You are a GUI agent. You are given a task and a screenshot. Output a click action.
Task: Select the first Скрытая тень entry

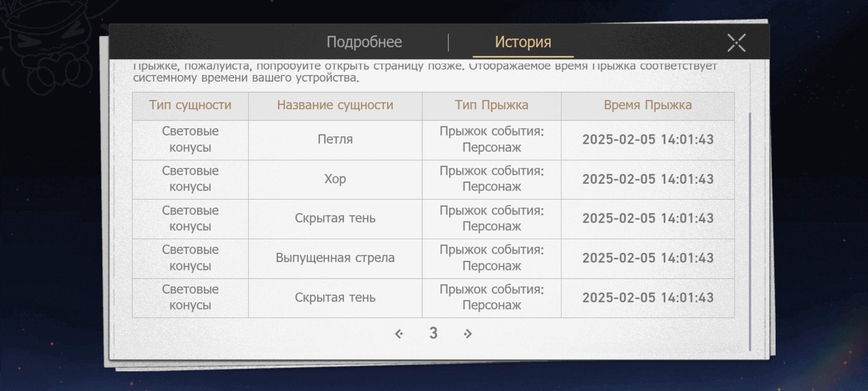coord(335,218)
